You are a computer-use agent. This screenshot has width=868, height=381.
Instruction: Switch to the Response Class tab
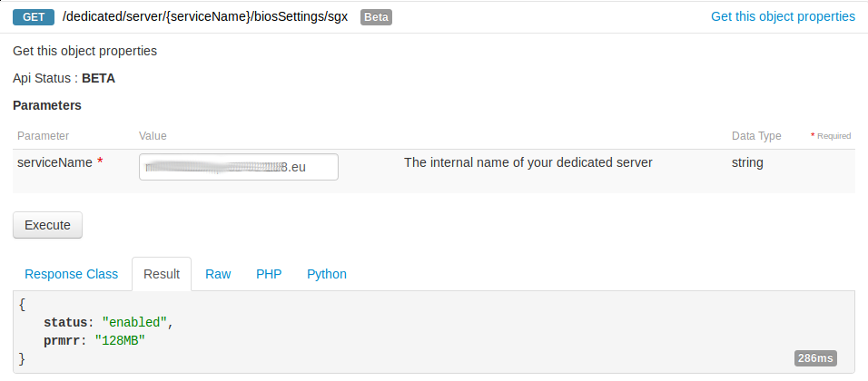(x=71, y=274)
